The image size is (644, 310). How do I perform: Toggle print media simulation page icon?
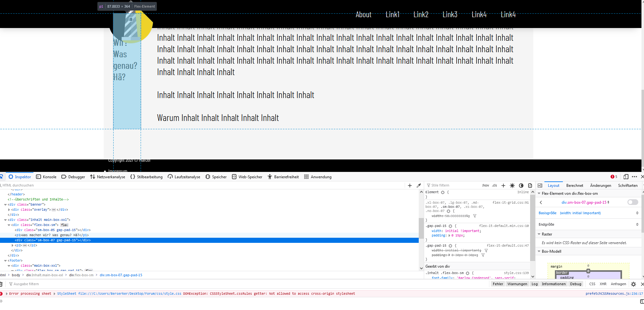(x=530, y=186)
